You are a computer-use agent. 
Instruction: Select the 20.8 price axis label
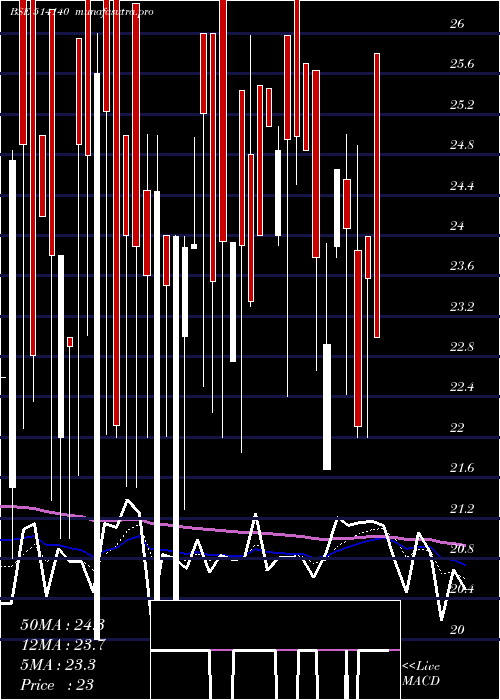462,548
